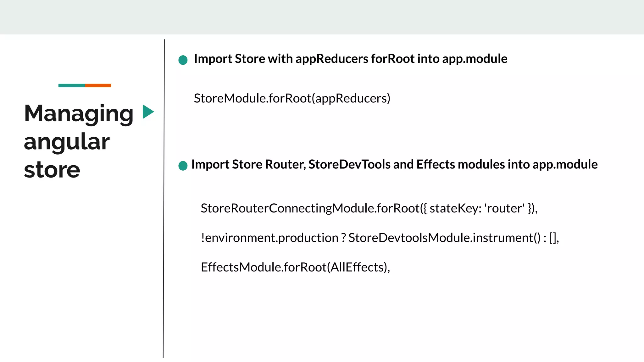Click the heading about StoreDevTools and Effects modules
The height and width of the screenshot is (362, 644).
click(x=394, y=164)
